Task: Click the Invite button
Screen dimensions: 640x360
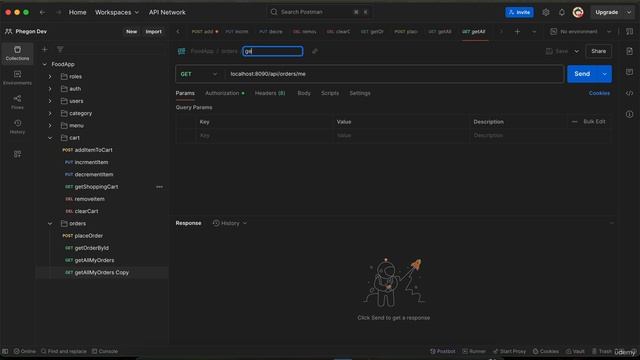Action: pos(519,12)
